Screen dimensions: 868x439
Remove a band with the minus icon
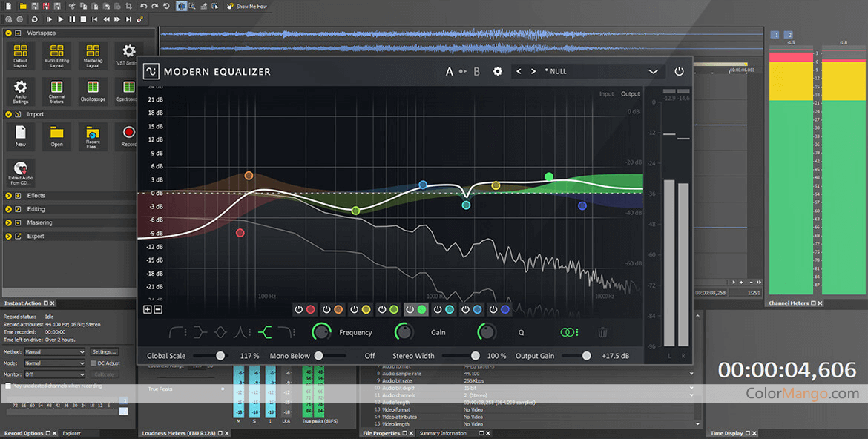(158, 309)
